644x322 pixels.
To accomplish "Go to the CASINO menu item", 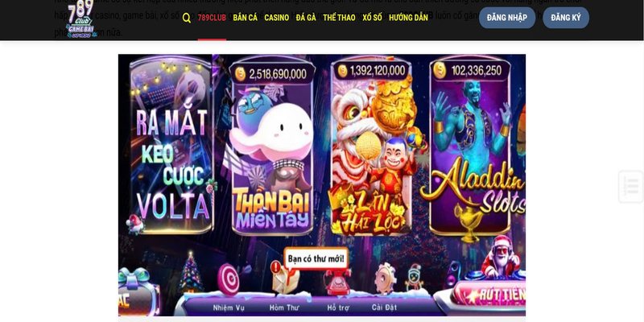I will click(276, 18).
